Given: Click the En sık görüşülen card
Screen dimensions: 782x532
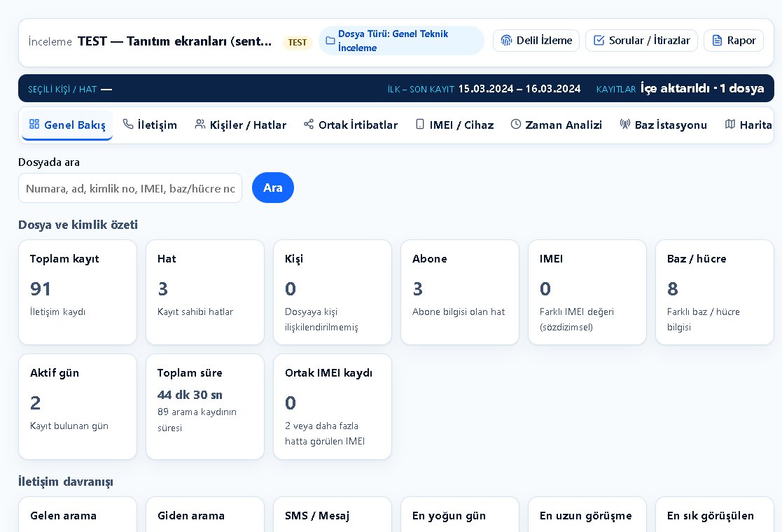Looking at the screenshot, I should (x=715, y=514).
